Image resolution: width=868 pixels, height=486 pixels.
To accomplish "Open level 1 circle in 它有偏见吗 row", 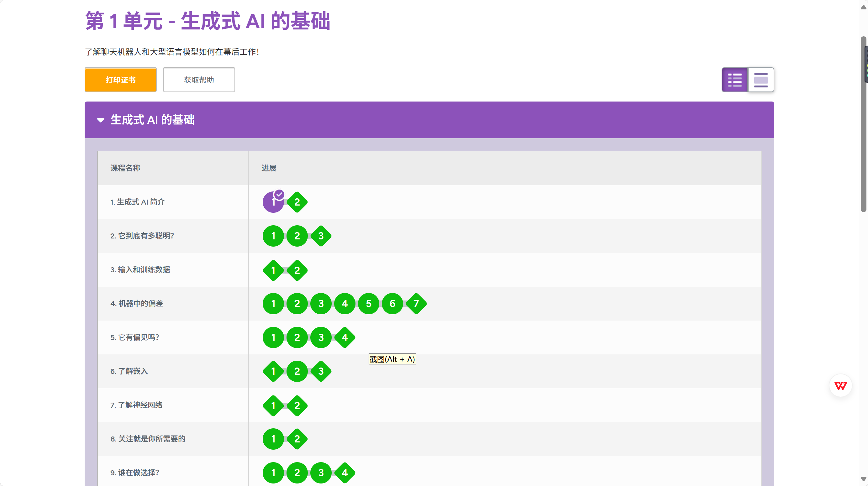I will tap(273, 337).
